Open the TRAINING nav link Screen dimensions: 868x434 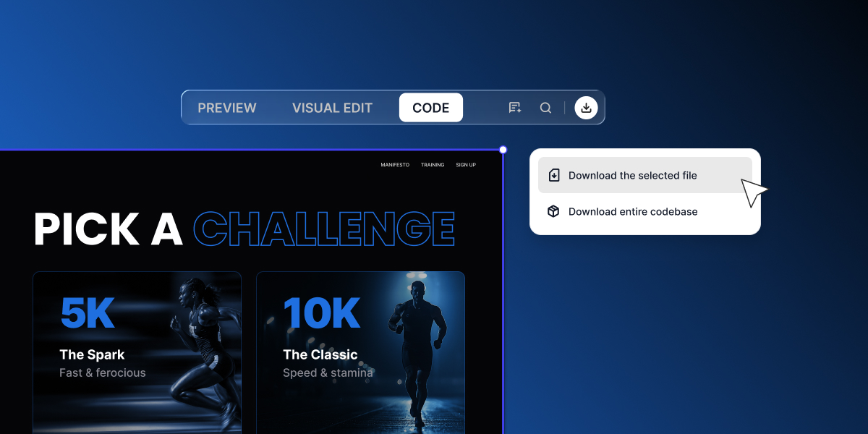[433, 165]
